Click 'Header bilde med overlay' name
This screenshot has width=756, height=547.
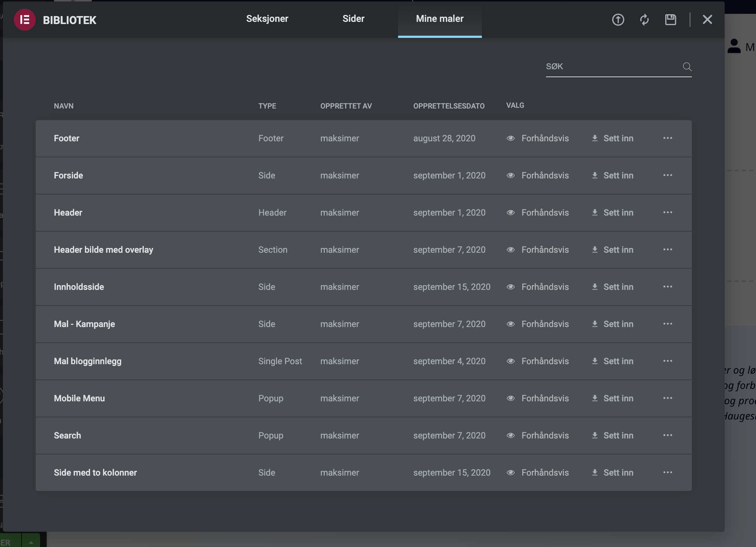point(104,250)
